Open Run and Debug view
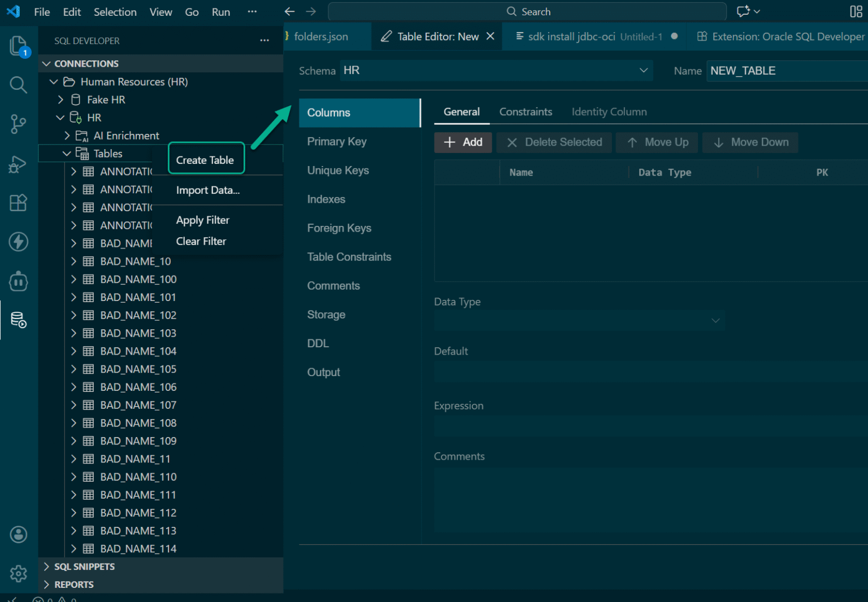The image size is (868, 602). tap(18, 164)
